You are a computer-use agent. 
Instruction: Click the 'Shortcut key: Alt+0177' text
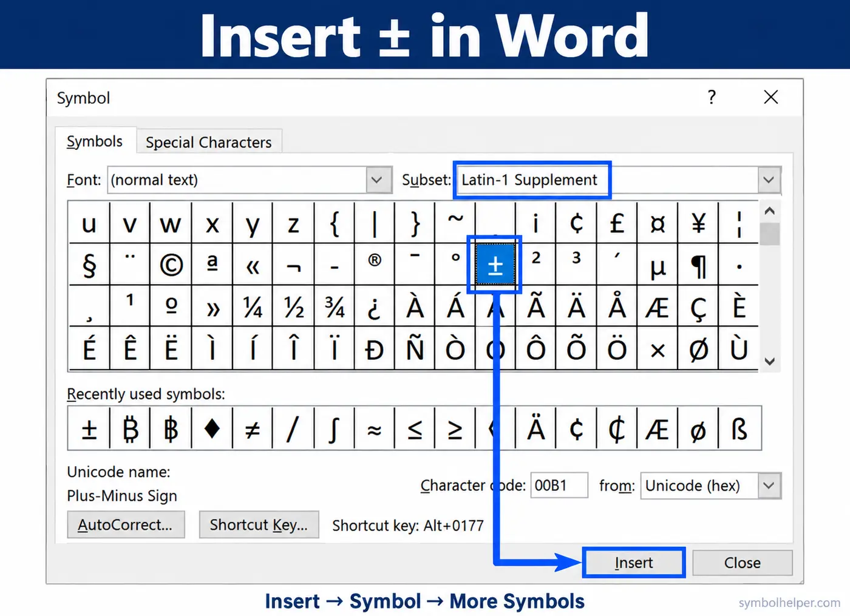408,525
